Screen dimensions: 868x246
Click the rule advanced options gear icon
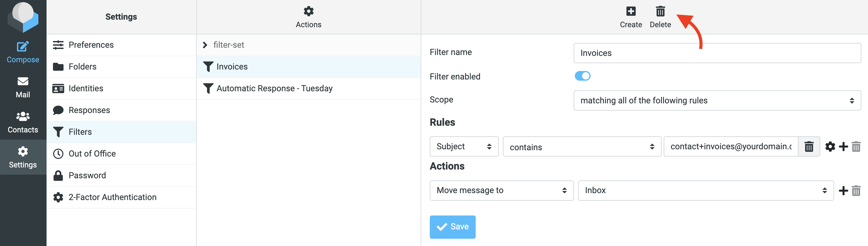[830, 147]
